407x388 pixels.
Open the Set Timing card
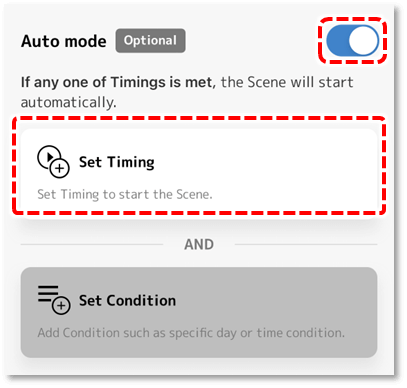[x=199, y=170]
